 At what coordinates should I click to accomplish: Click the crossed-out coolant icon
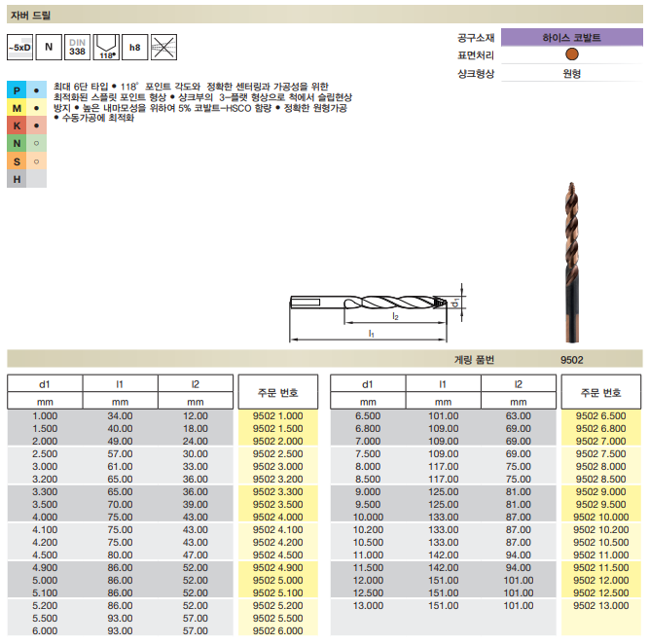(164, 46)
